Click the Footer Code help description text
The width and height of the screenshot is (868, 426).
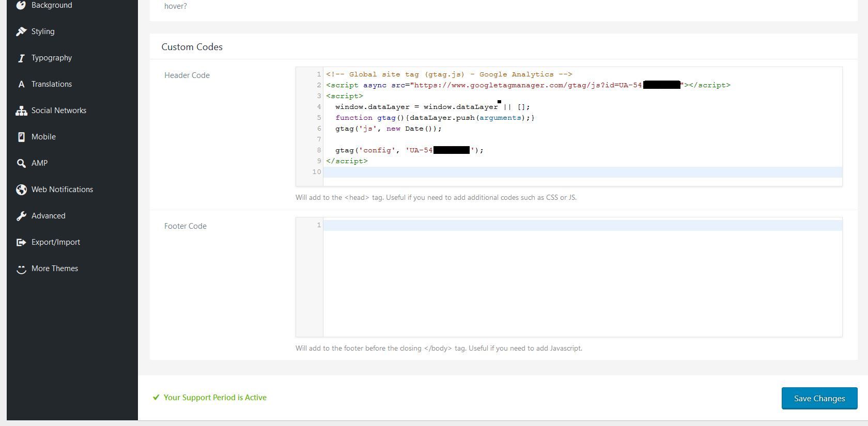(439, 348)
